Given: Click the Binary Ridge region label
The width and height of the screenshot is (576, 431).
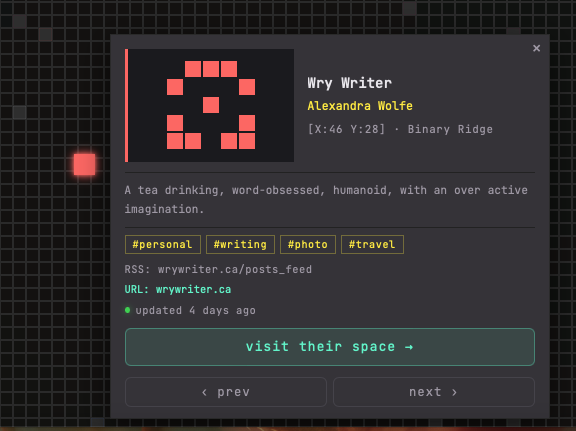Looking at the screenshot, I should [x=450, y=129].
